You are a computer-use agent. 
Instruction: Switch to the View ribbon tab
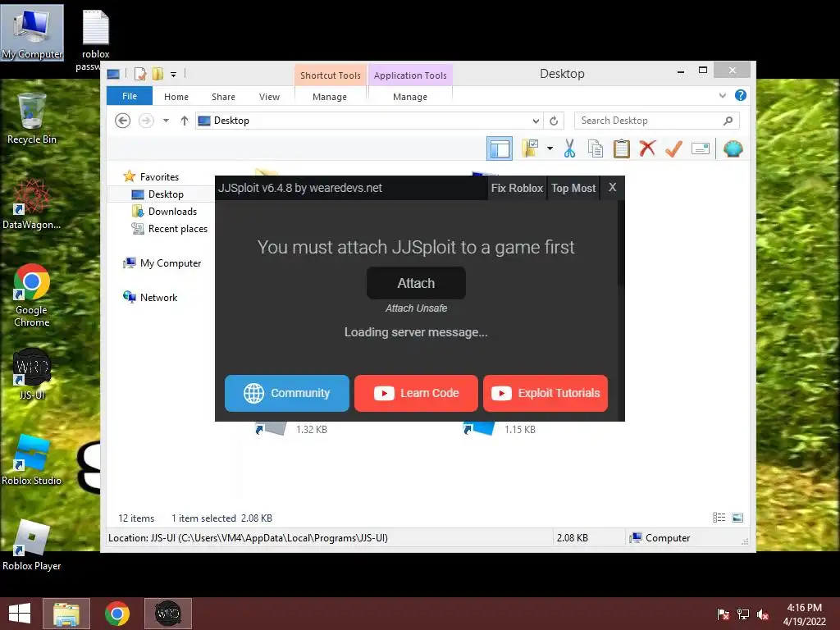tap(269, 97)
